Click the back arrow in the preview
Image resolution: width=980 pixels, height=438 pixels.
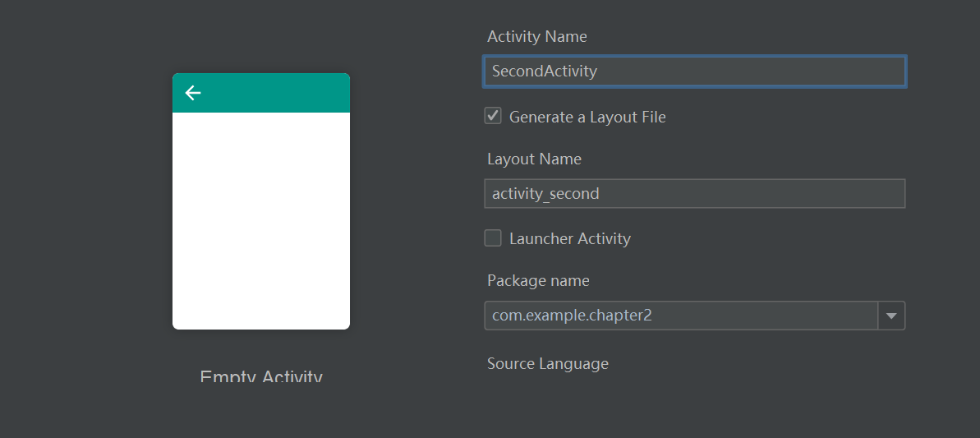193,93
